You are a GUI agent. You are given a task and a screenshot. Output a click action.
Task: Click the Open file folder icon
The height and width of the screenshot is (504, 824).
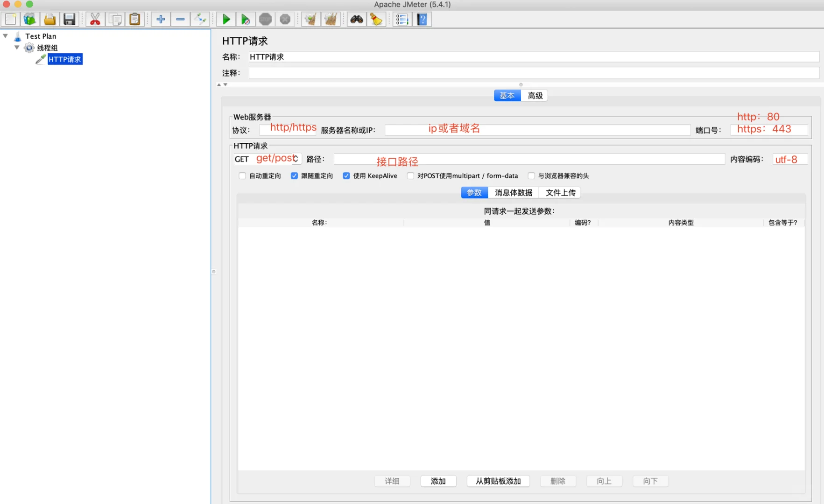point(49,19)
